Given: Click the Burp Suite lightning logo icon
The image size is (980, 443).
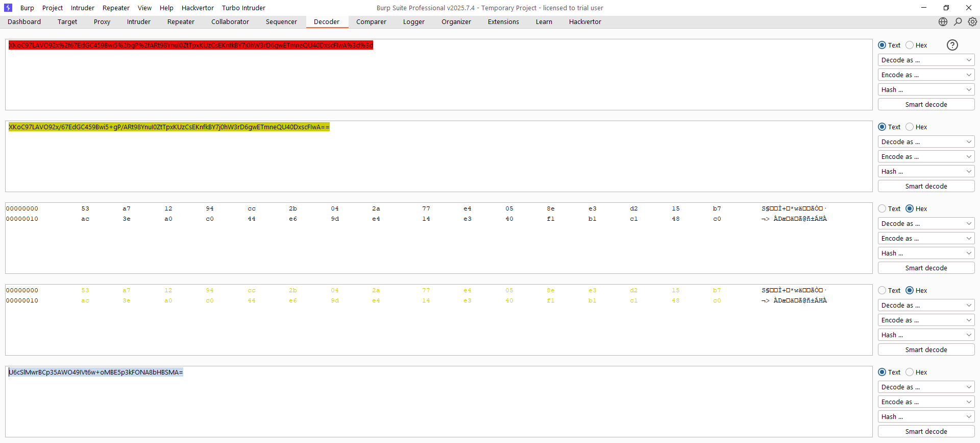Looking at the screenshot, I should click(8, 8).
